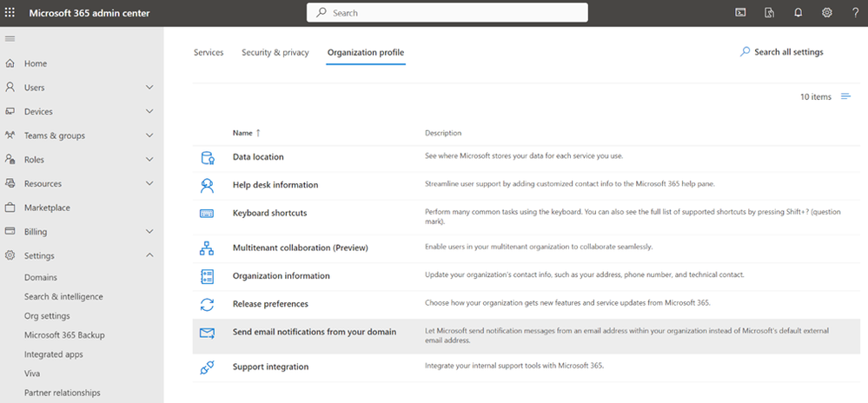Collapse the navigation menu hamburger icon

(x=10, y=39)
